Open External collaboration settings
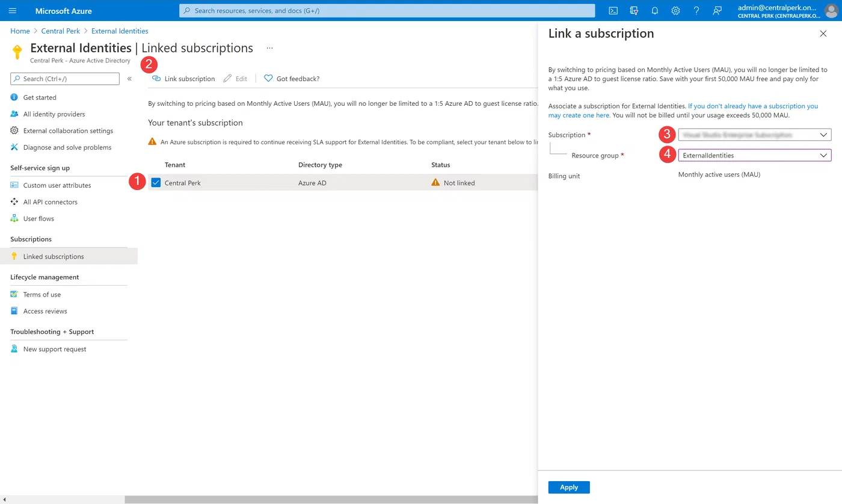Image resolution: width=842 pixels, height=504 pixels. (69, 131)
